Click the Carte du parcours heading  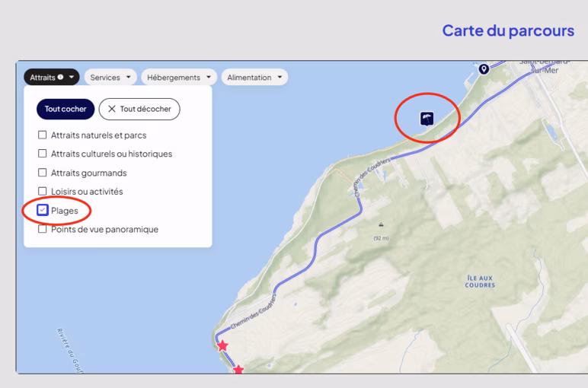coord(508,30)
